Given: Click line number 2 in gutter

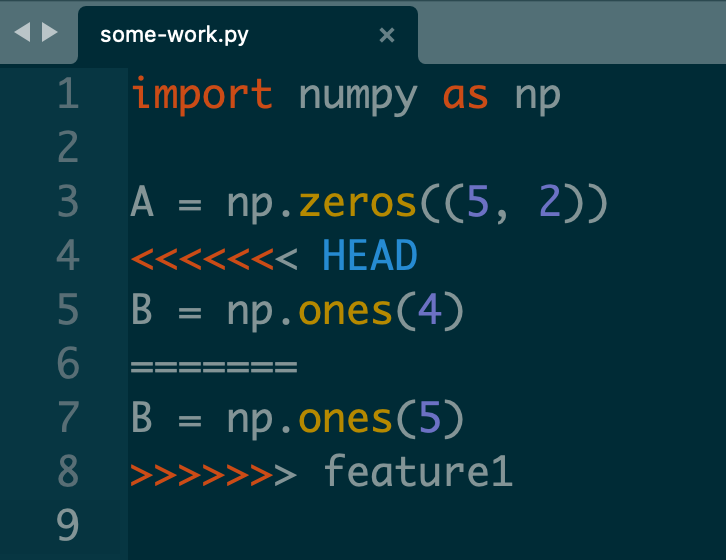Looking at the screenshot, I should coord(69,147).
